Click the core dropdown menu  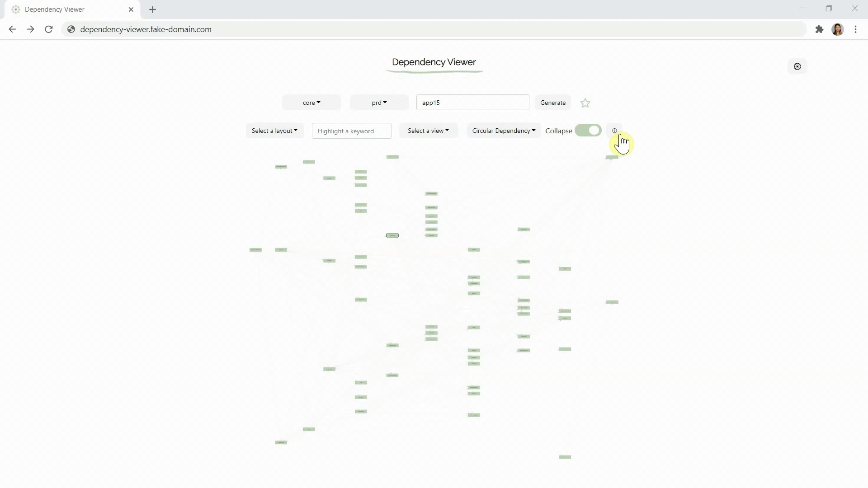coord(311,103)
